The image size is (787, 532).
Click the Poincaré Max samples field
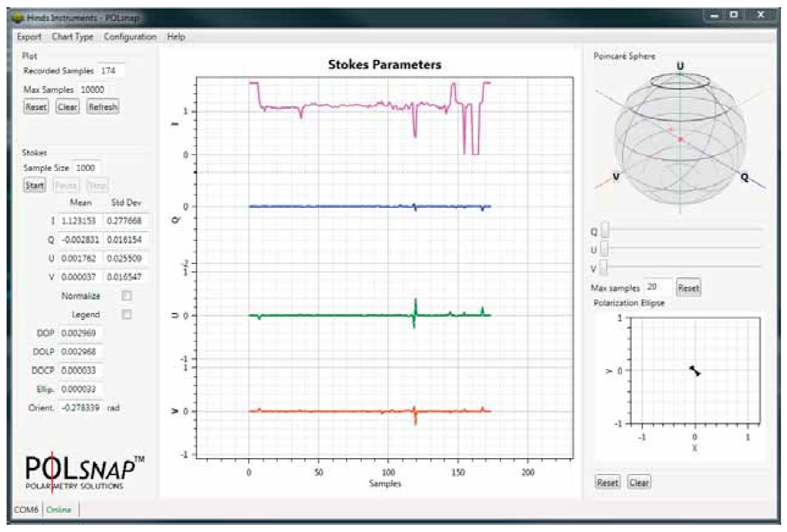tap(657, 288)
